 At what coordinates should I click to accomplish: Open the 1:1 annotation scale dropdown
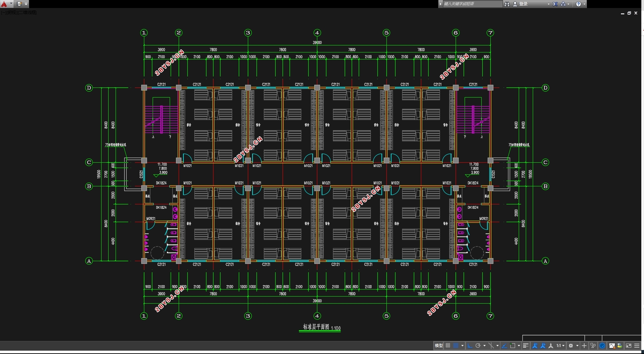[560, 346]
